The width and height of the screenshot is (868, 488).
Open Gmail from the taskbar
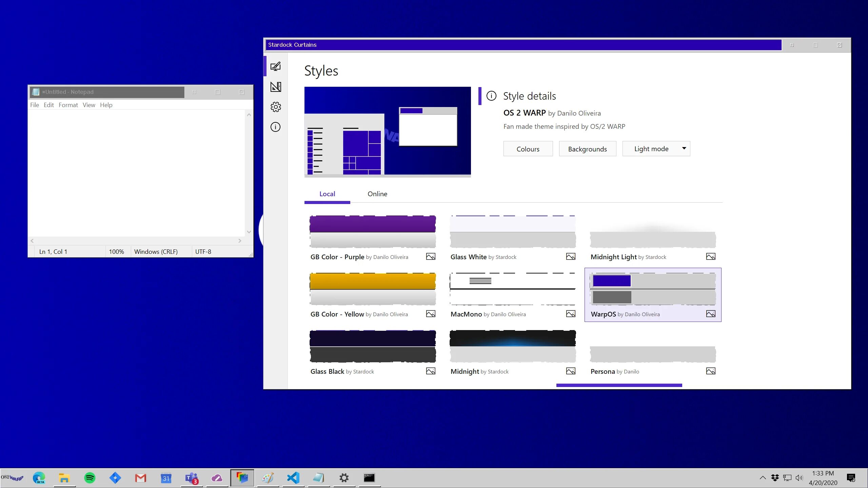pos(140,478)
